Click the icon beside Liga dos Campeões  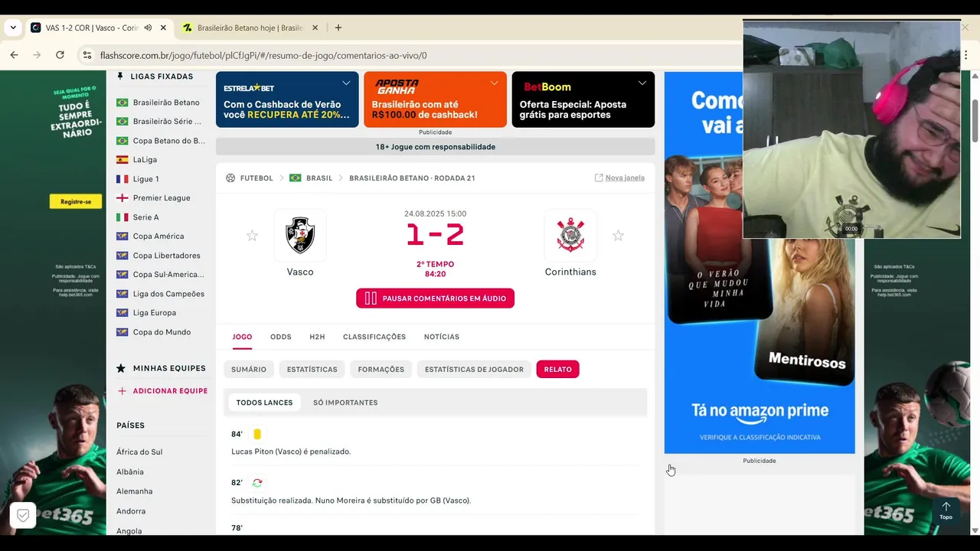(122, 294)
